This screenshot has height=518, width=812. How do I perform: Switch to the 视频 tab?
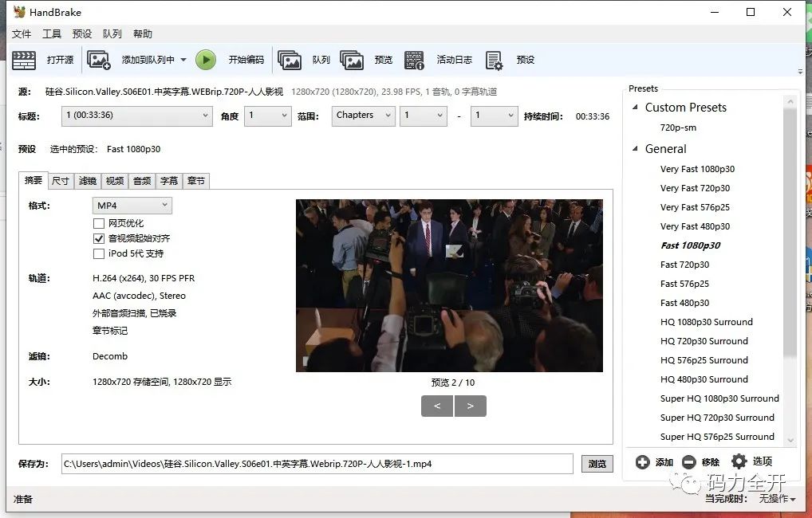click(115, 181)
